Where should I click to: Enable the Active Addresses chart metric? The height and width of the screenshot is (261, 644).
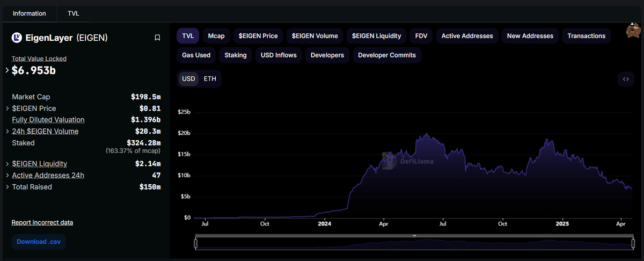[467, 36]
